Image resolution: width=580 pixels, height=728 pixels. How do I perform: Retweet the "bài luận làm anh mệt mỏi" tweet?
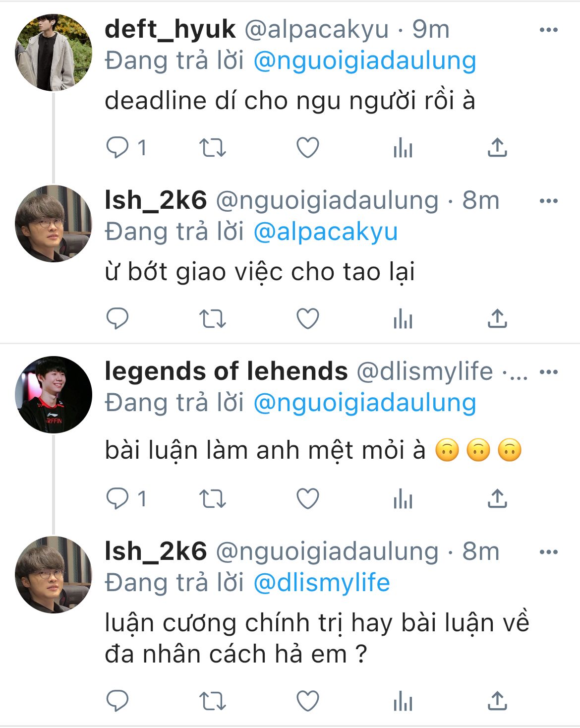pos(212,499)
